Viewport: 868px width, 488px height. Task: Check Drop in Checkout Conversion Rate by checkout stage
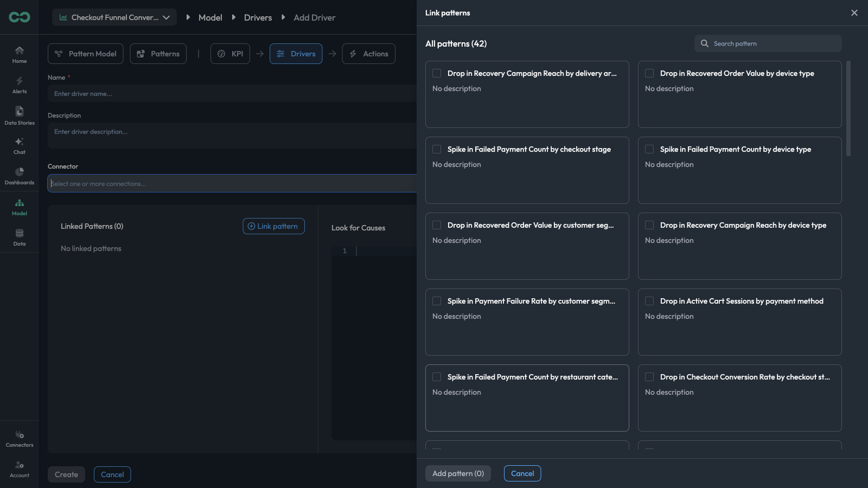pos(649,377)
